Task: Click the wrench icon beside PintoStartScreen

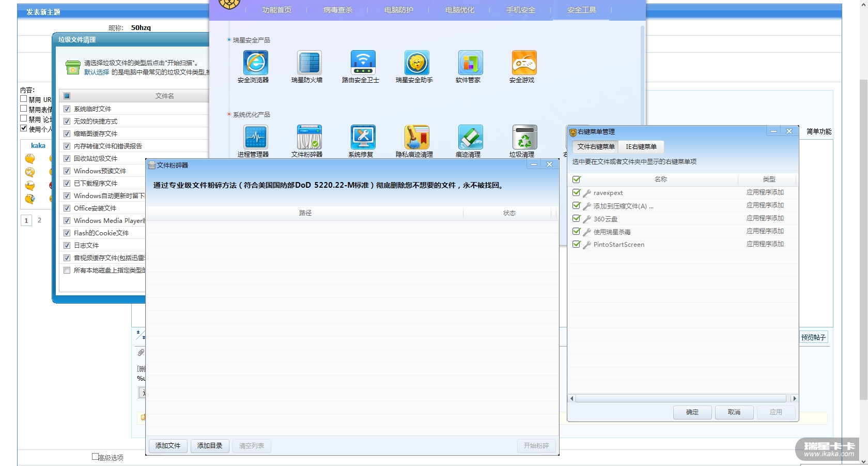Action: coord(587,245)
